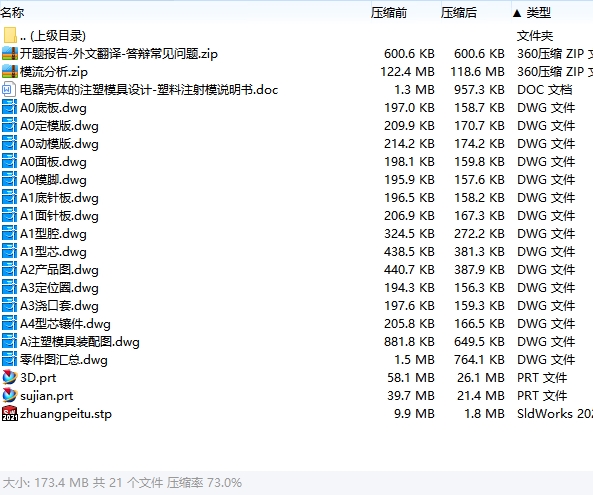The image size is (593, 495).
Task: Click the DWG icon next to A1底针板.dwg
Action: click(x=9, y=197)
